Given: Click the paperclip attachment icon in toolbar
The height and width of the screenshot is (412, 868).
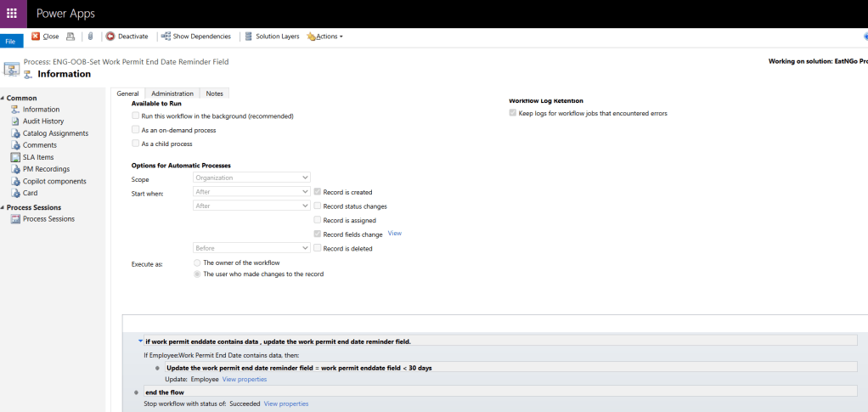Looking at the screenshot, I should tap(90, 37).
